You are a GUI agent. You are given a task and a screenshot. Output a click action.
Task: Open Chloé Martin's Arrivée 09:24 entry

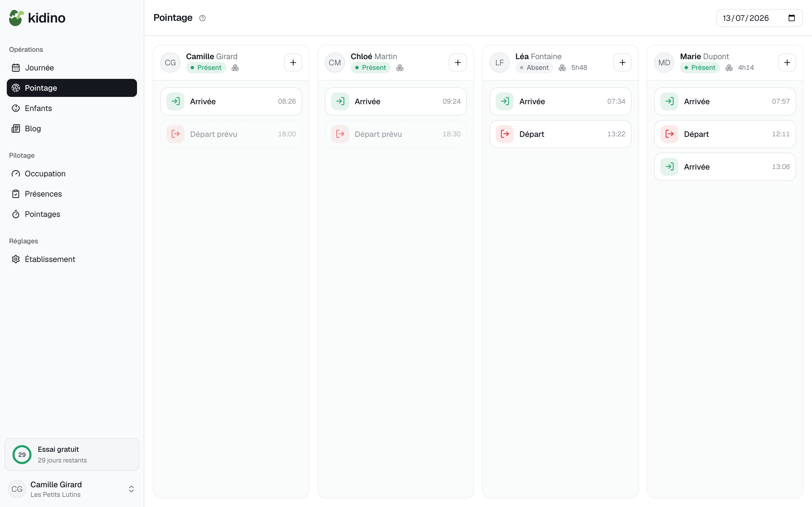pos(396,101)
